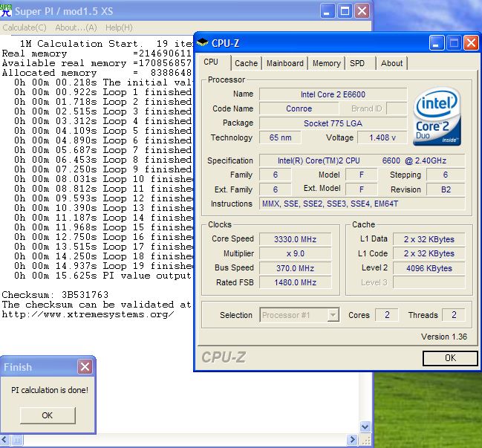Close the CPU-Z window
Image resolution: width=482 pixels, height=448 pixels.
471,43
